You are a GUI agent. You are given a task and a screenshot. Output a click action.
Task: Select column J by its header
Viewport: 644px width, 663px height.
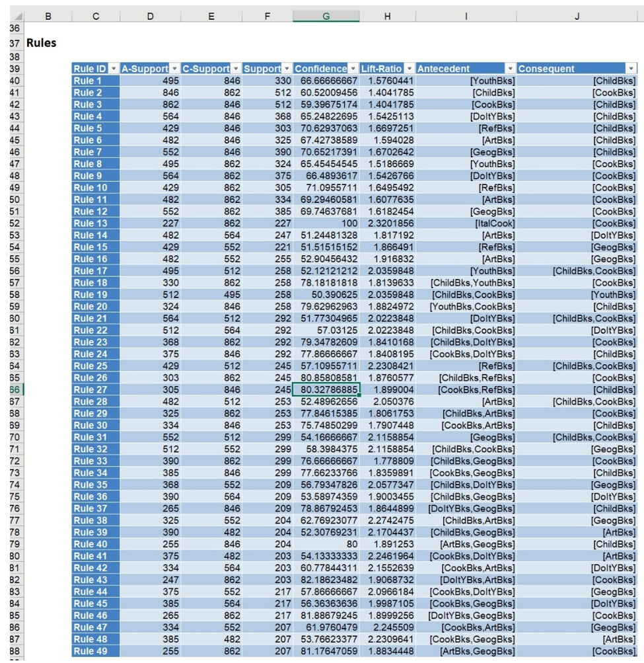[x=577, y=17]
